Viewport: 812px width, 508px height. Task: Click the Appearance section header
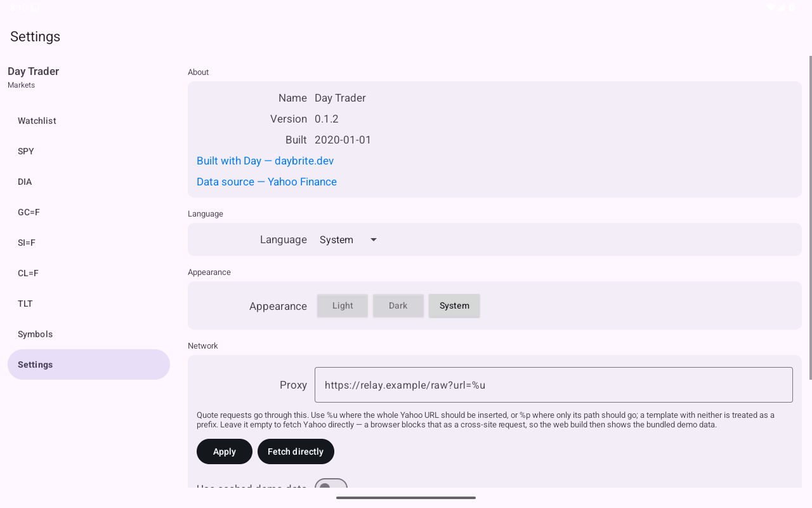(x=209, y=272)
